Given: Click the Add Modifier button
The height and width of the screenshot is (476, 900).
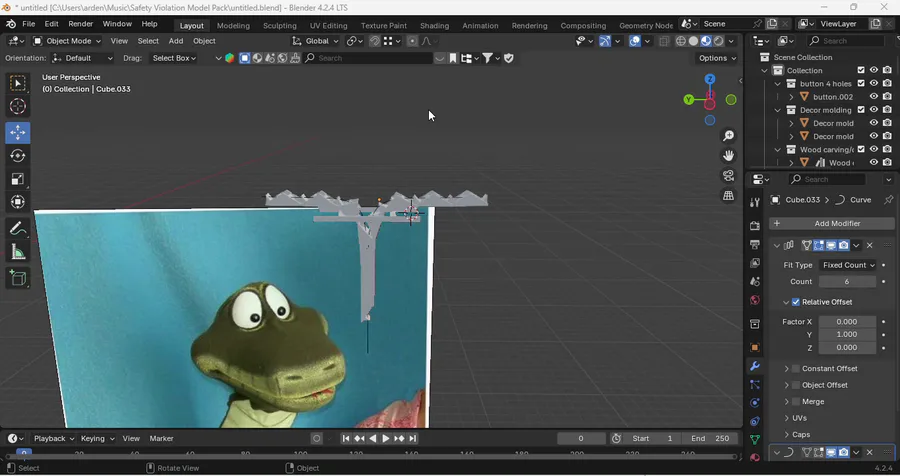Looking at the screenshot, I should (832, 223).
